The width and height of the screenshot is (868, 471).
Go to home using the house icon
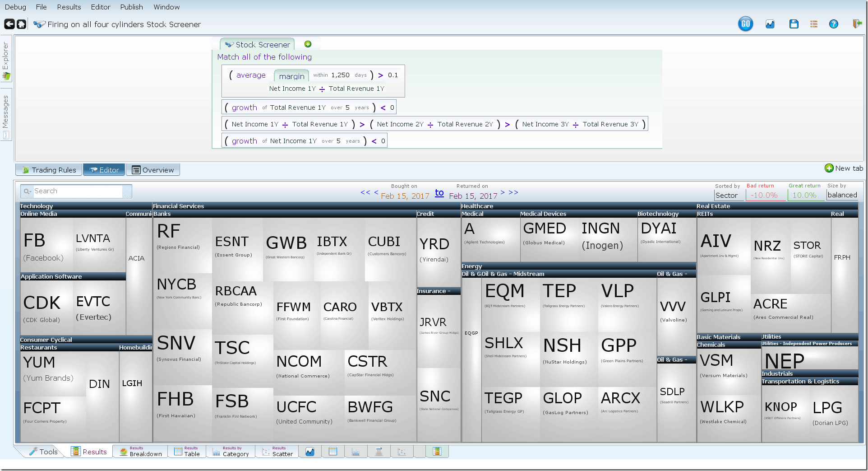click(x=21, y=24)
